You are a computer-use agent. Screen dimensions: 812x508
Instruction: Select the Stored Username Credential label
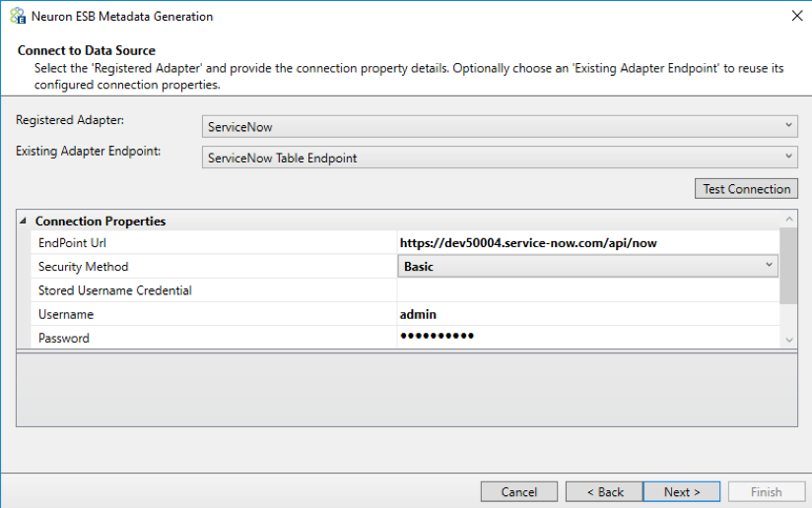(115, 290)
